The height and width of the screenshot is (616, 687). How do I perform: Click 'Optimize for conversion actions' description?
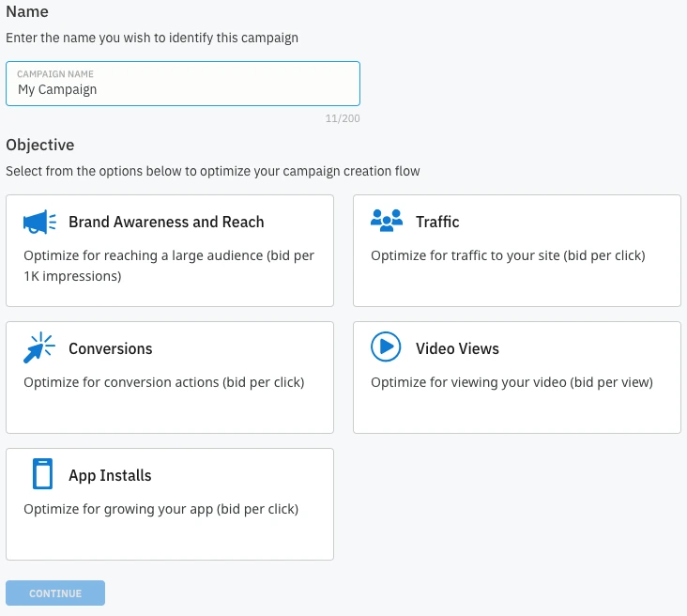coord(163,382)
